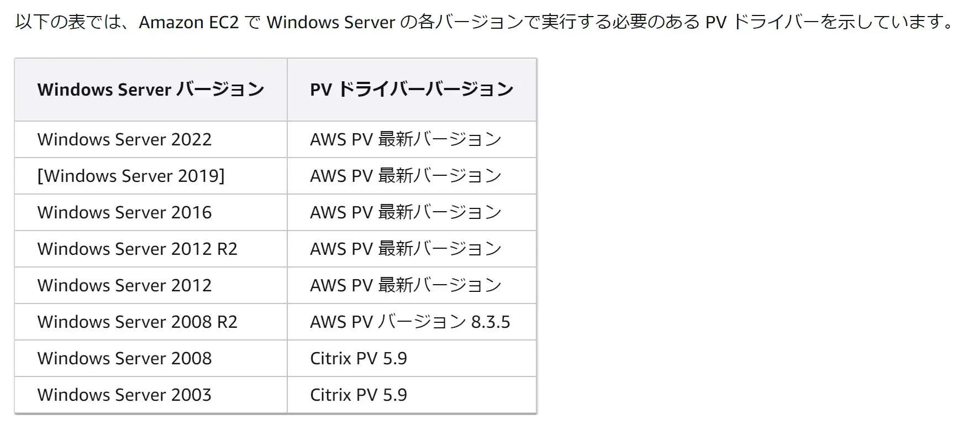Screen dimensions: 980x424
Task: Click AWS PV 最新バージョン in the 2019 row
Action: (405, 176)
